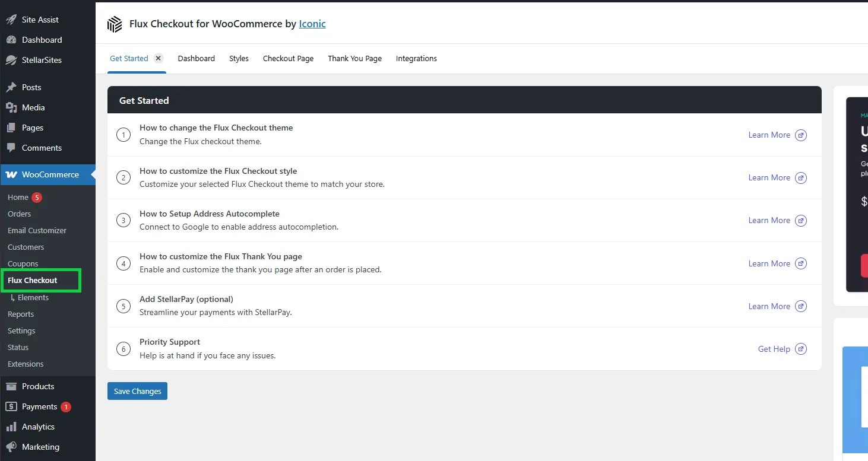Click the Pages icon in the sidebar
Viewport: 868px width, 461px height.
11,128
